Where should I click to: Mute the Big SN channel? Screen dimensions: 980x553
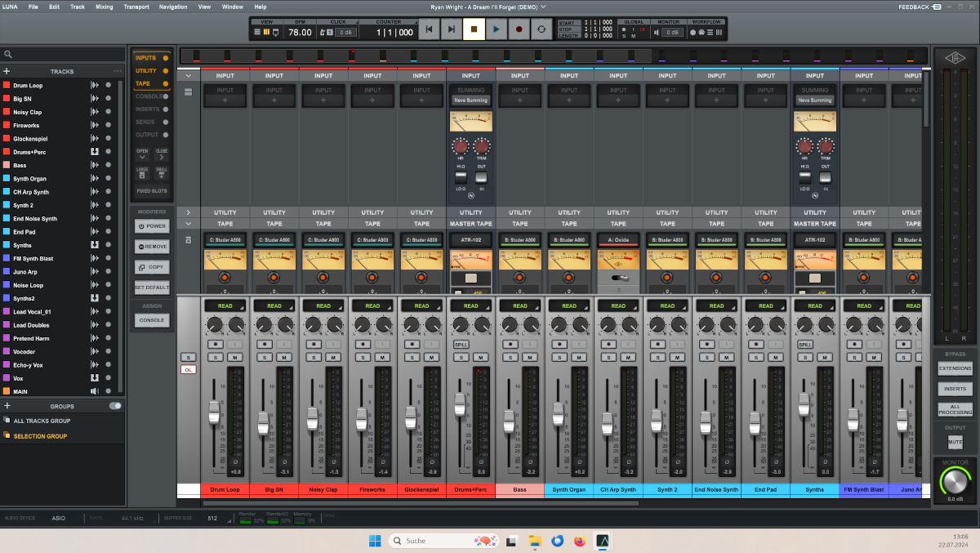[x=283, y=357]
